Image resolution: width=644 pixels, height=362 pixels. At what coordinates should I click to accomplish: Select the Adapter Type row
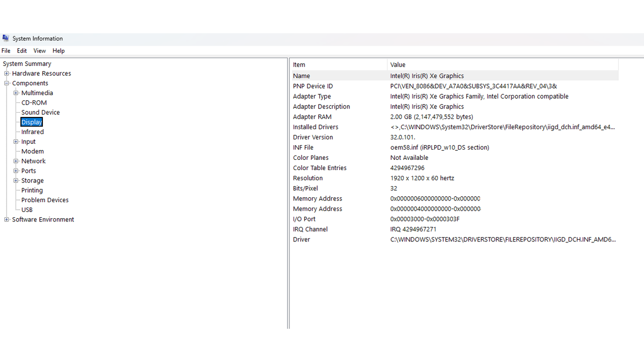(455, 97)
